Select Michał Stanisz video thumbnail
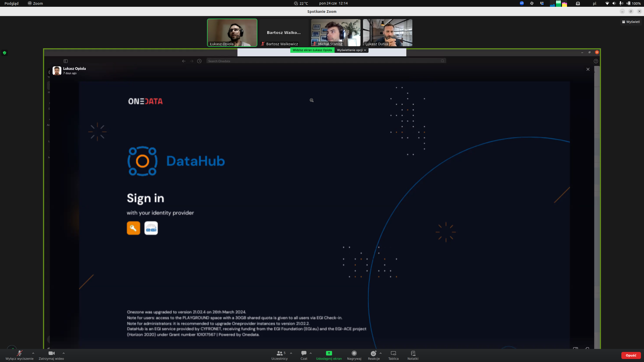 336,33
